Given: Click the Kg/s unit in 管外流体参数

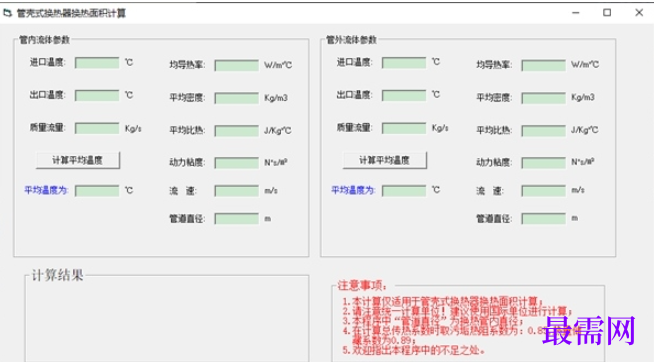Looking at the screenshot, I should point(440,128).
